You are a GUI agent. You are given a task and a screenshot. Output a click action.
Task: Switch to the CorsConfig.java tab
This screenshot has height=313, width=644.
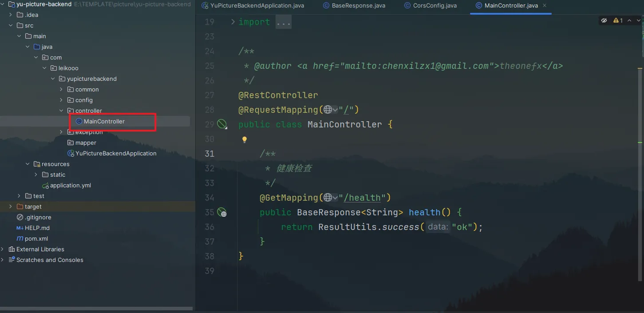pos(435,6)
